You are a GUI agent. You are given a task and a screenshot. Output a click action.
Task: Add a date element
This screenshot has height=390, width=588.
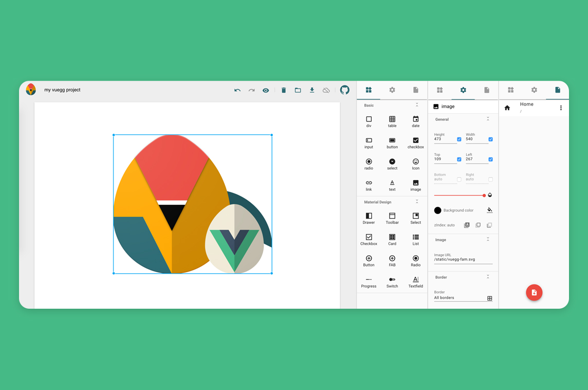click(x=415, y=121)
